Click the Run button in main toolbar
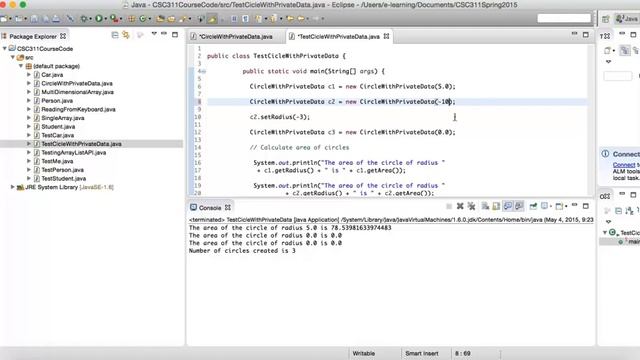 tap(99, 19)
